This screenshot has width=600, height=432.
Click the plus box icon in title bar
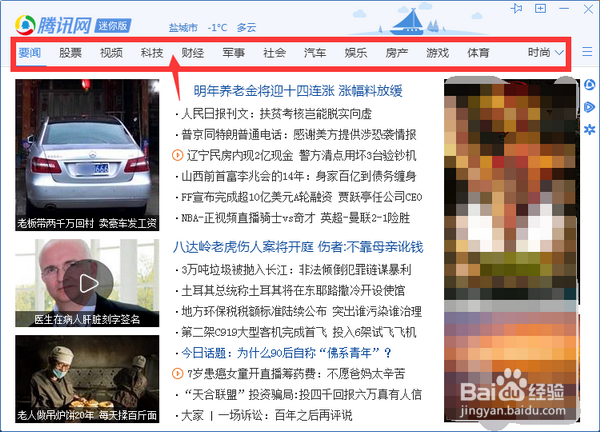pyautogui.click(x=540, y=8)
